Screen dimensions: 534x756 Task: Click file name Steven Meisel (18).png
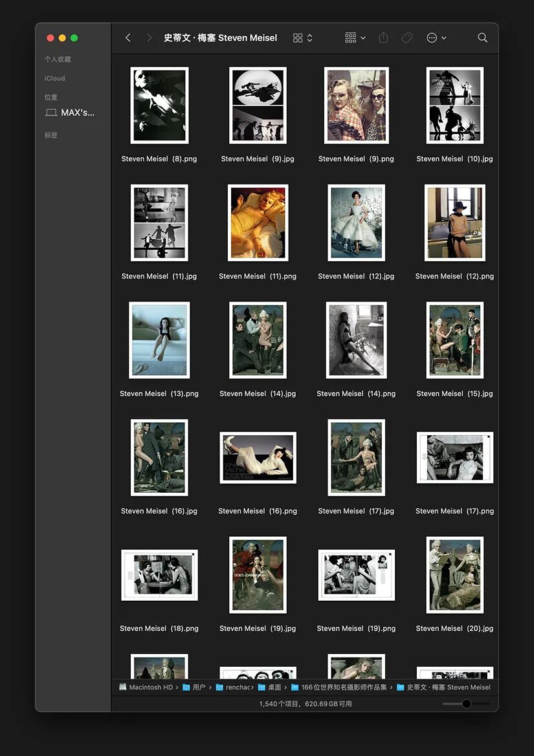(x=159, y=628)
